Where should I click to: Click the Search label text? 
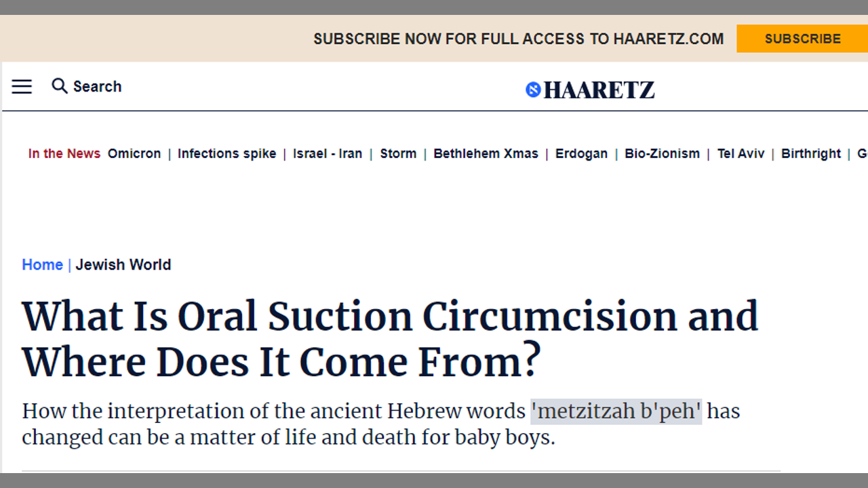97,87
